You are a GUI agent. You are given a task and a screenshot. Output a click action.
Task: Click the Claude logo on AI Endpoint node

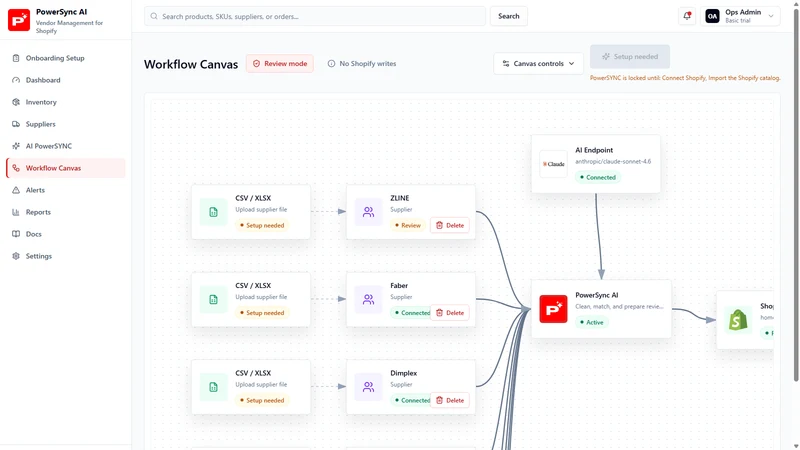(x=554, y=164)
